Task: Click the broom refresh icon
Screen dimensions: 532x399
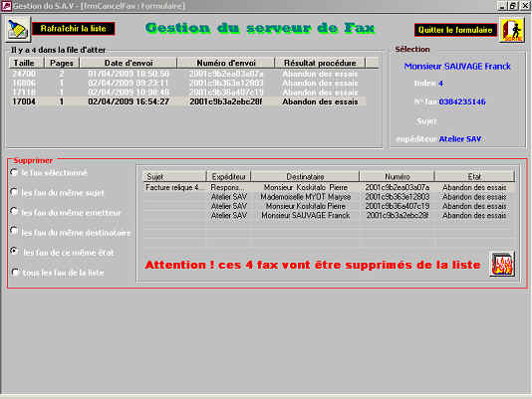Action: (18, 29)
